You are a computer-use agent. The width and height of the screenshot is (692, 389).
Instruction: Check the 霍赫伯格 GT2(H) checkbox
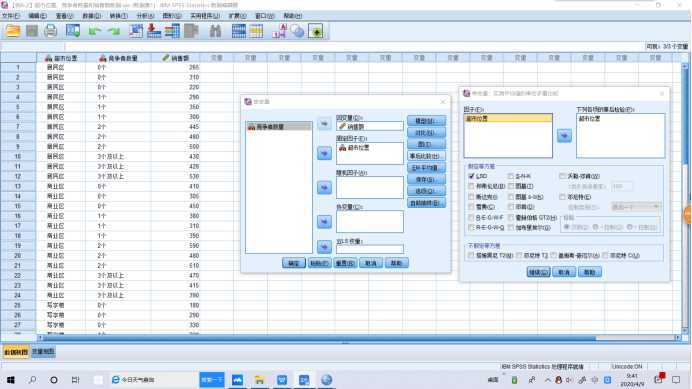[511, 217]
